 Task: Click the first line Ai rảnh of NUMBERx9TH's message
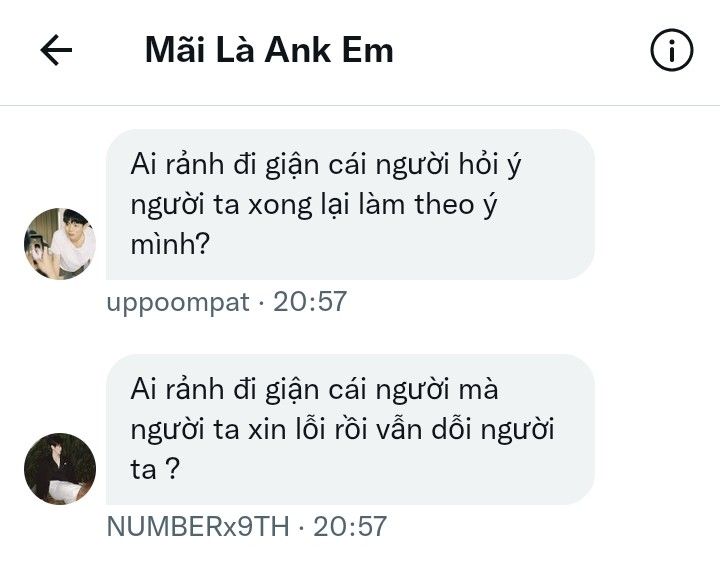tap(314, 390)
